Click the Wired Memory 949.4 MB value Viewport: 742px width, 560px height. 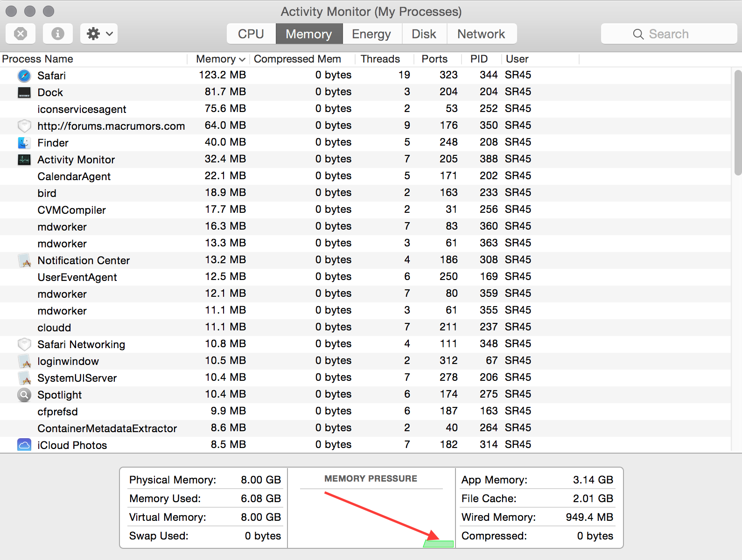pyautogui.click(x=590, y=517)
